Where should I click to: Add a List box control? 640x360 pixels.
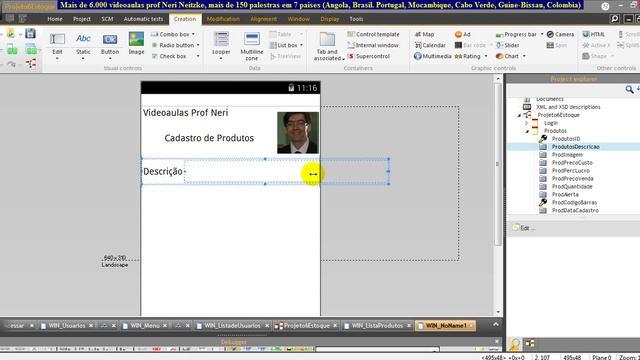point(284,45)
